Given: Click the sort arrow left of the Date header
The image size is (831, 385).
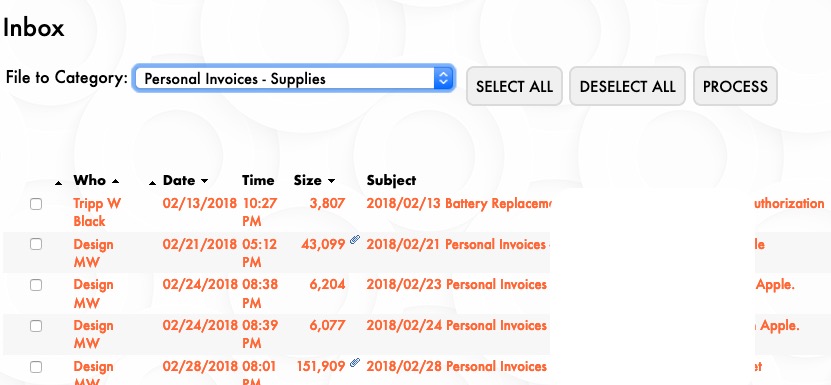Looking at the screenshot, I should pos(152,183).
